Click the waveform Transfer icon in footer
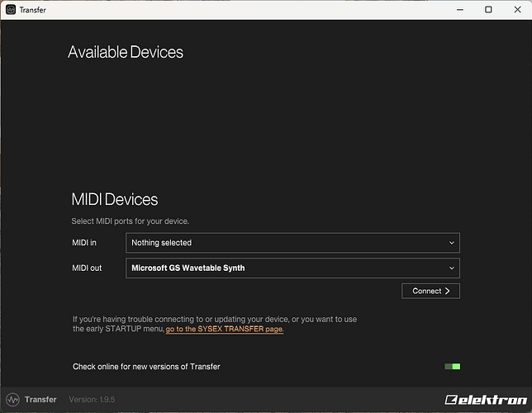Screen dimensions: 532x413 12,400
